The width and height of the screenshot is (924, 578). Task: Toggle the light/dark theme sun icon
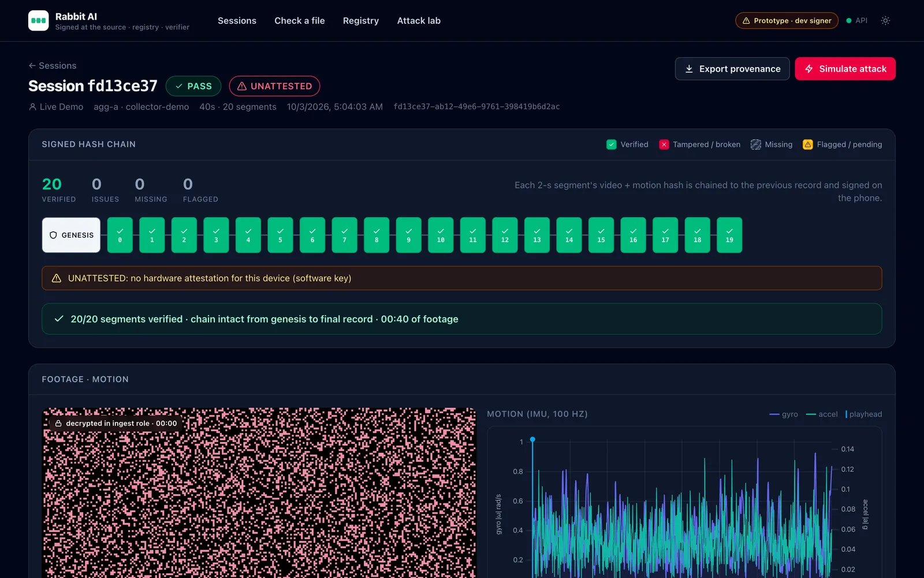coord(885,21)
